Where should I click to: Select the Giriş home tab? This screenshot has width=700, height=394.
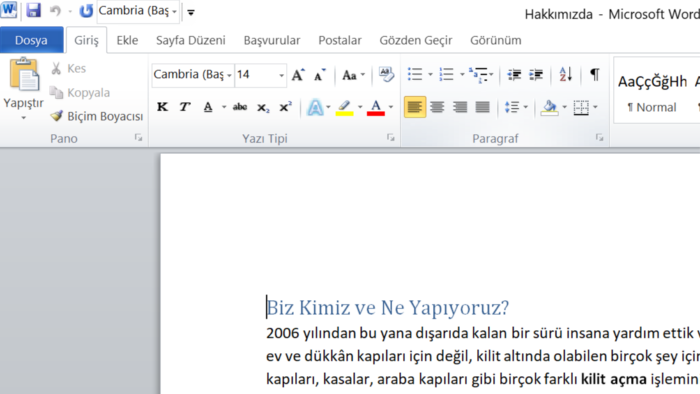pyautogui.click(x=86, y=40)
